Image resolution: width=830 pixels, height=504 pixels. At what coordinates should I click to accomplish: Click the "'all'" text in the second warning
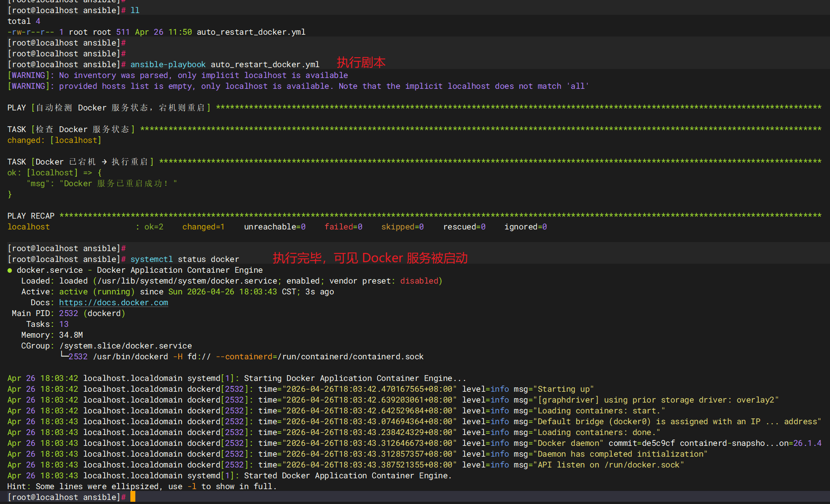[x=578, y=86]
